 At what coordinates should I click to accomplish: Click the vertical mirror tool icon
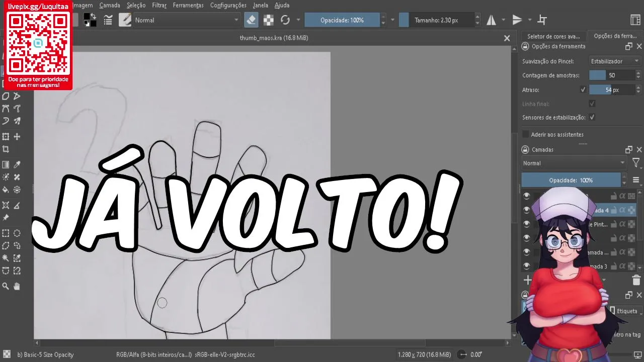click(517, 20)
